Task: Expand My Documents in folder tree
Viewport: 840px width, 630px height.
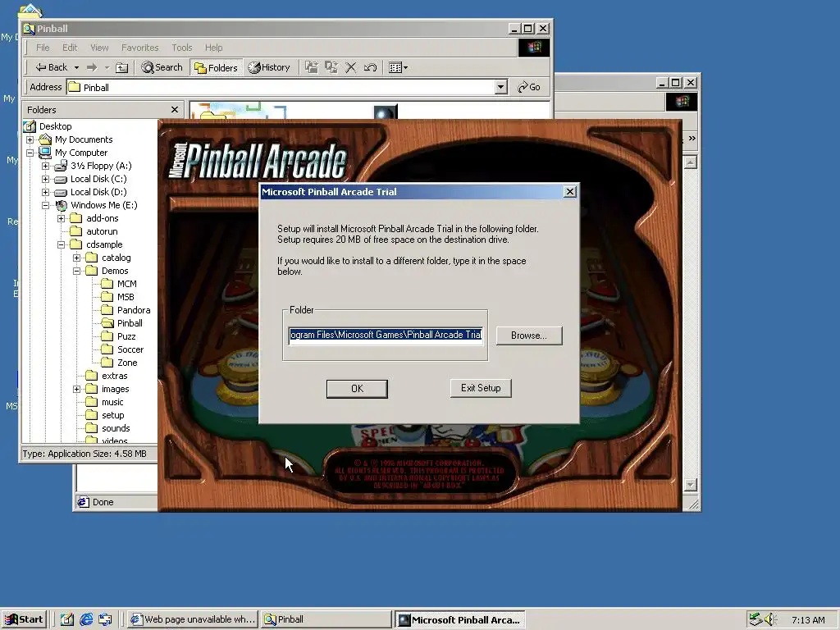Action: point(30,139)
